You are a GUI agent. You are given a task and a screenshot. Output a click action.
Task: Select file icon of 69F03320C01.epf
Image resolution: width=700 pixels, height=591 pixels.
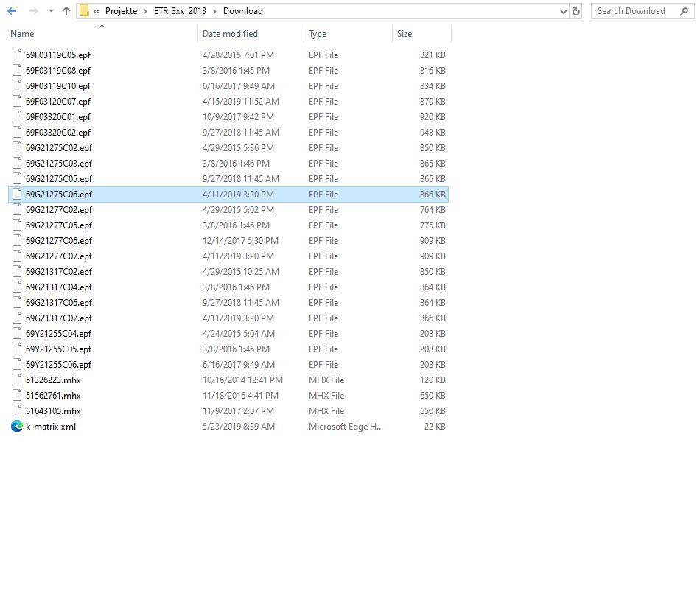pyautogui.click(x=17, y=117)
